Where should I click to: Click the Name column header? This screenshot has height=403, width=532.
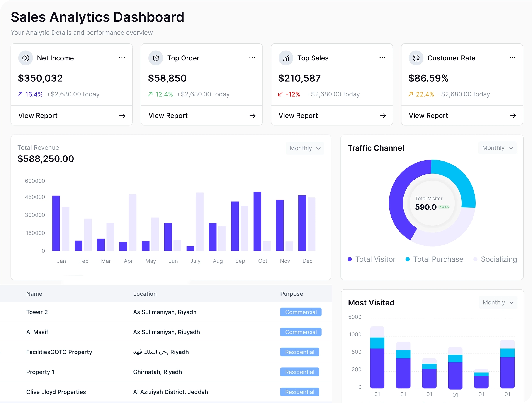point(34,294)
